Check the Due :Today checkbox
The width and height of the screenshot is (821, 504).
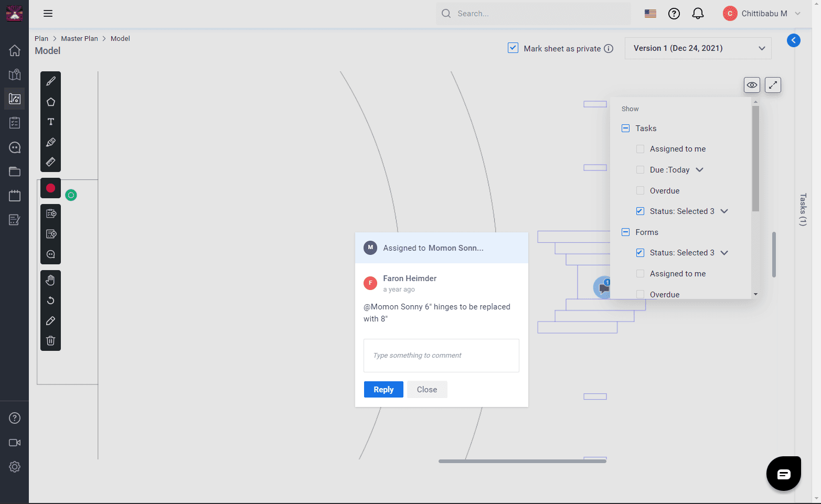tap(640, 170)
